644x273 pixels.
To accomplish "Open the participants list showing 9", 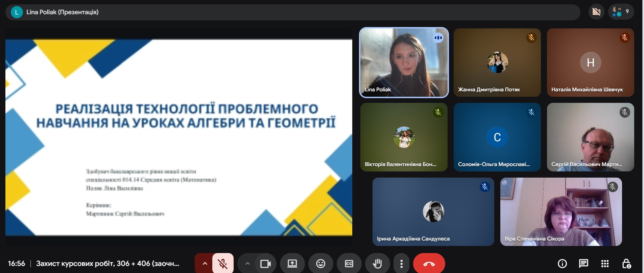I will [621, 12].
